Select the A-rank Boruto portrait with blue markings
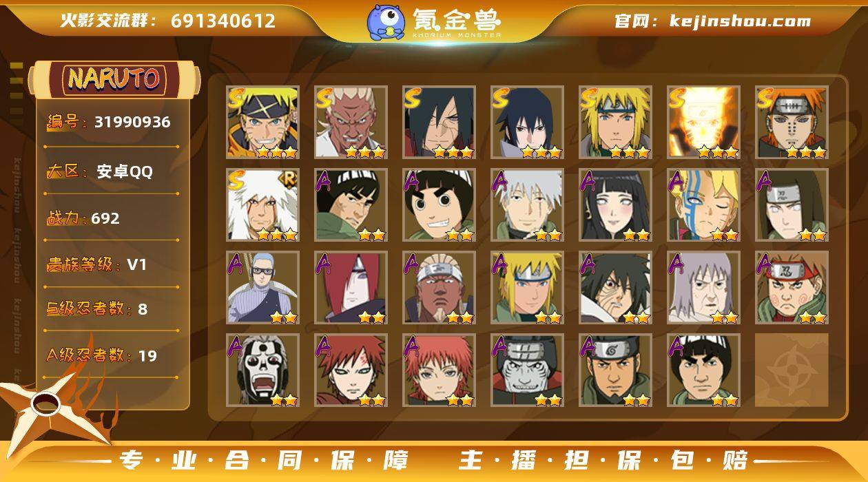The image size is (868, 482). [703, 205]
